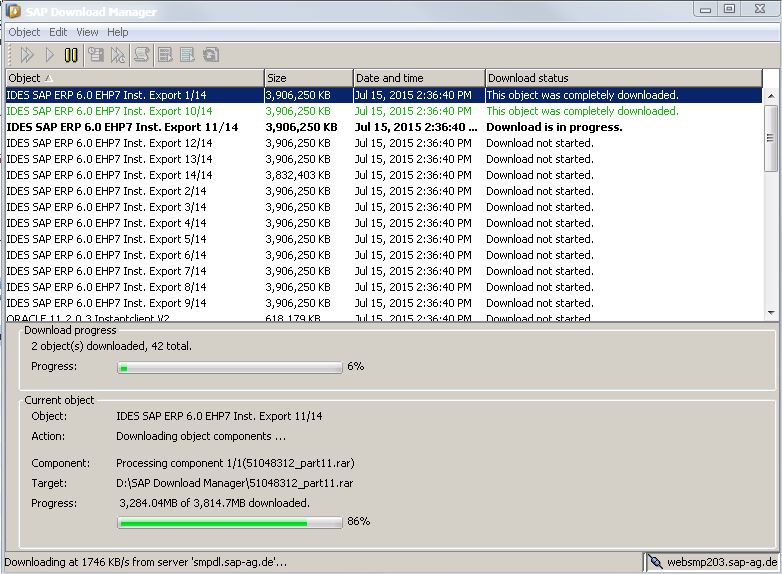The width and height of the screenshot is (782, 574).
Task: Select row IDES SAP ERP Export 2/14
Action: [384, 191]
